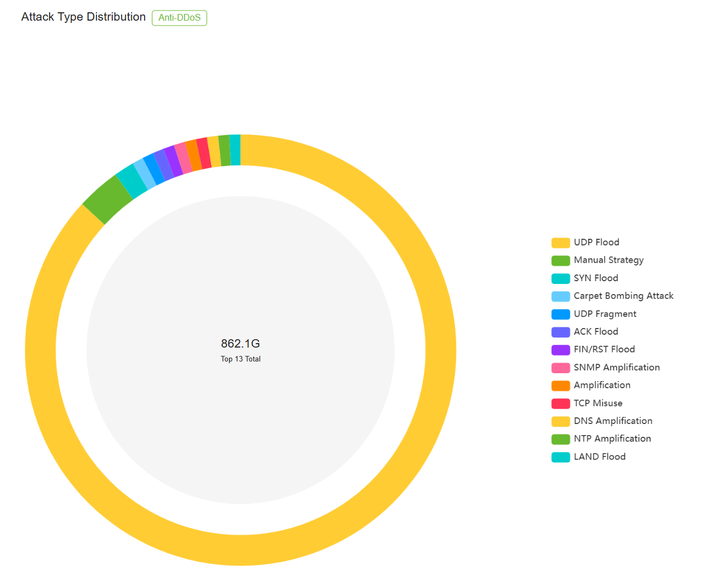
Task: Click the UDP Fragment blue legend icon
Action: [560, 314]
